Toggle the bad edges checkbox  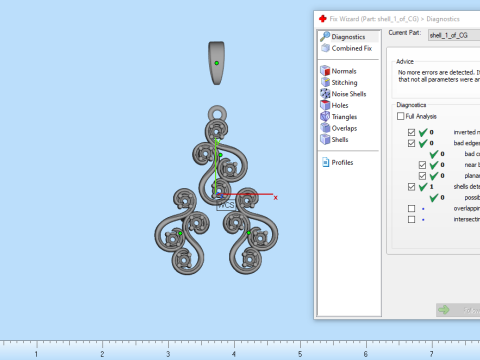(411, 143)
